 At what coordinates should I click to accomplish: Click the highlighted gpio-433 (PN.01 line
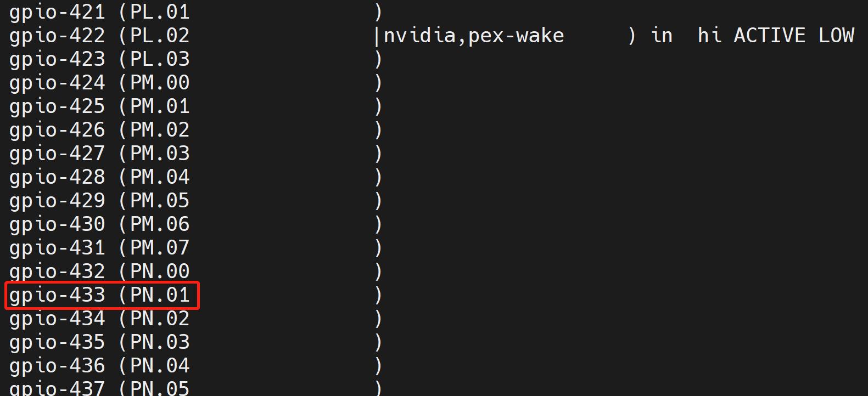[99, 296]
